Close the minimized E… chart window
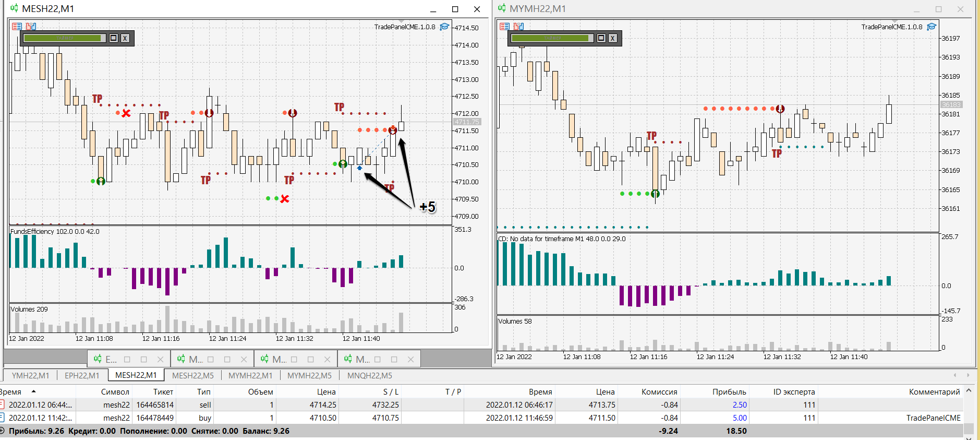The width and height of the screenshot is (980, 440). 160,359
